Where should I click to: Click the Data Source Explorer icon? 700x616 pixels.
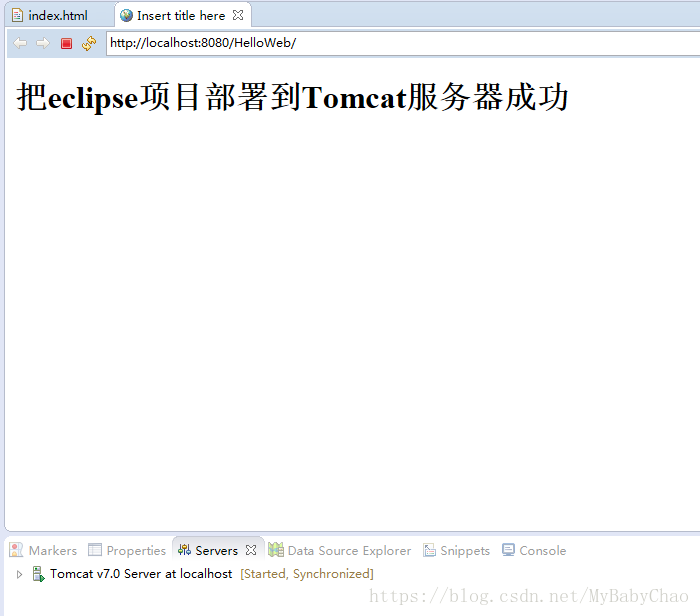276,549
